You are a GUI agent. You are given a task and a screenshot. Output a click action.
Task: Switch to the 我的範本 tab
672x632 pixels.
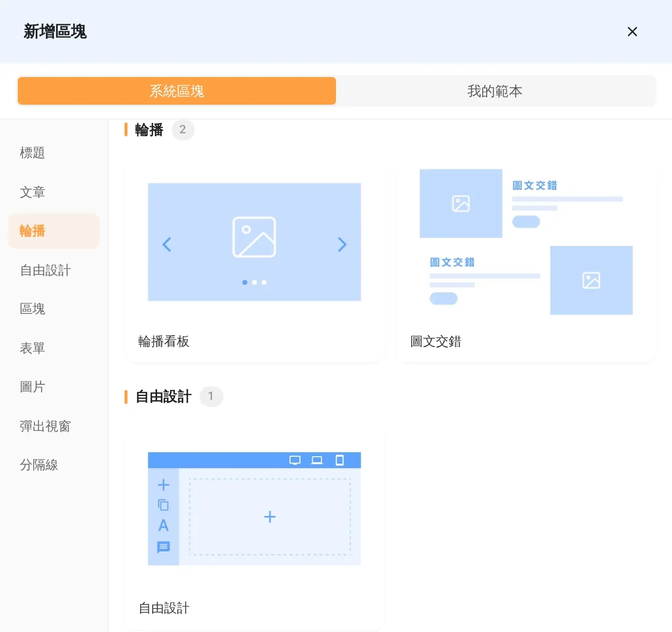click(x=495, y=91)
